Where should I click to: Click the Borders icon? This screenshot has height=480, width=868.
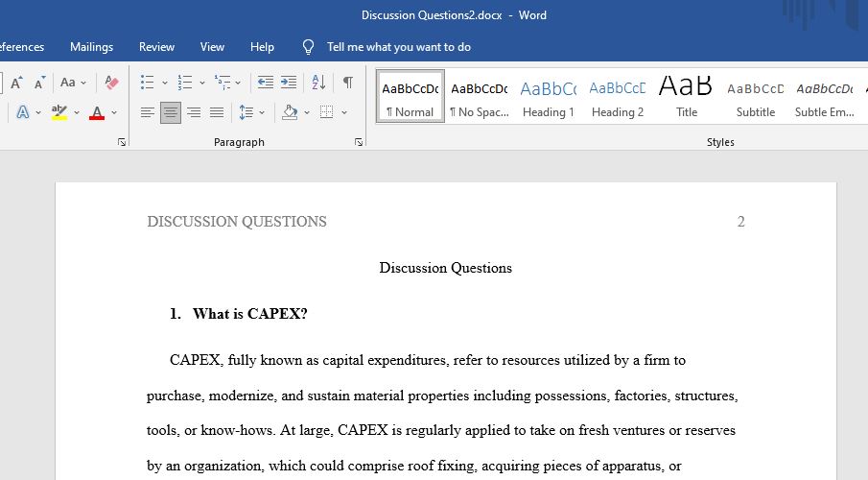[x=327, y=112]
